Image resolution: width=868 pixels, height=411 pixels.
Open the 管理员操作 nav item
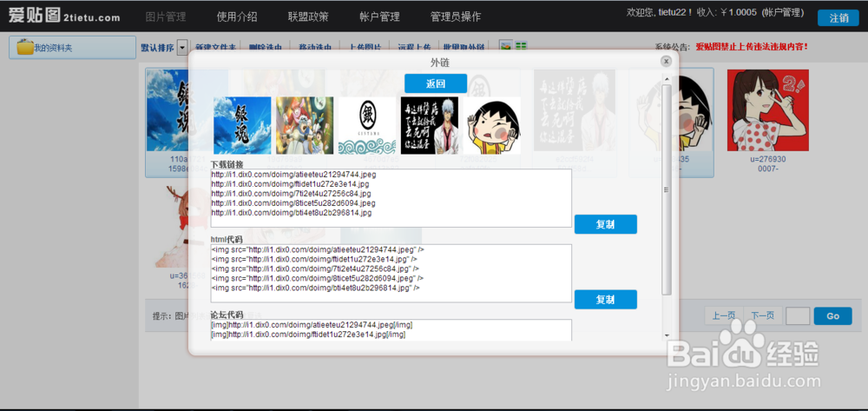tap(456, 17)
